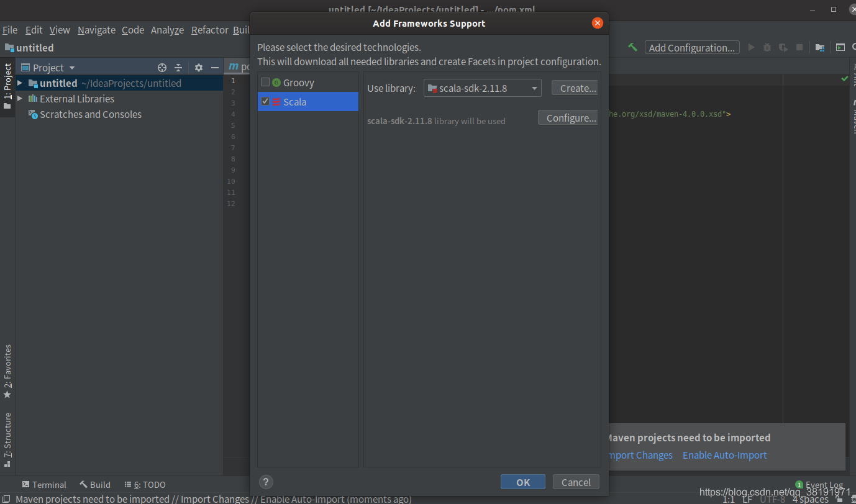Viewport: 856px width, 504px height.
Task: Click the Configure... button
Action: (568, 118)
